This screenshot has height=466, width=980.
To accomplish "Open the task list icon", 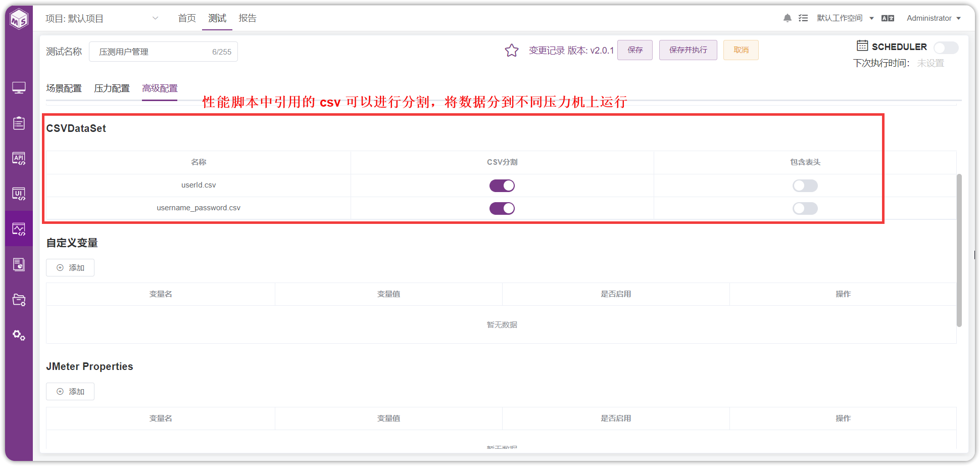I will 803,18.
